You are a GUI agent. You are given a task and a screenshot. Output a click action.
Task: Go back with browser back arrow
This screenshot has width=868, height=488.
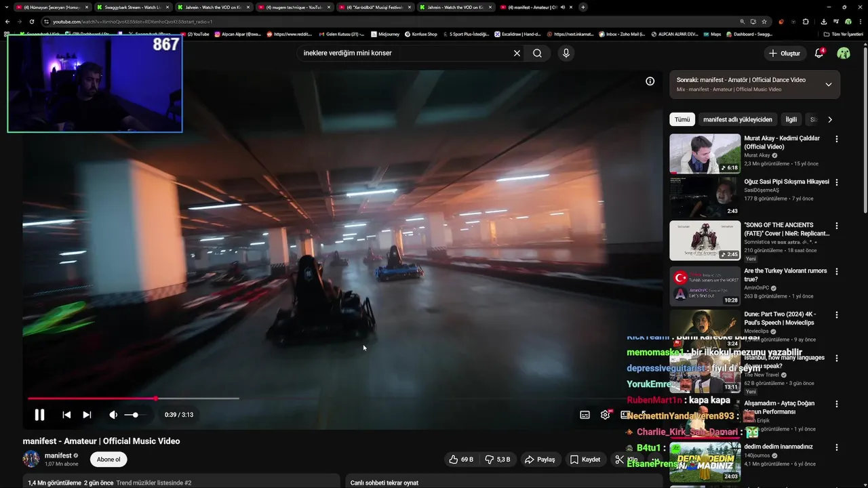(7, 22)
